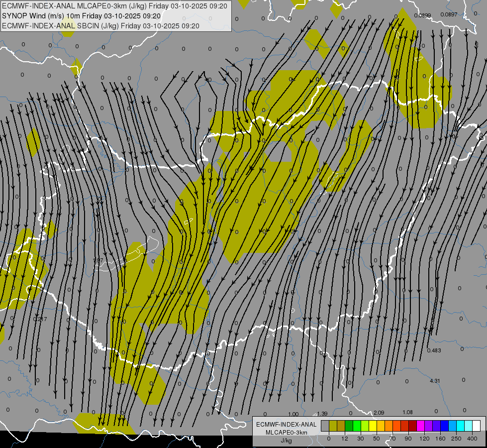Click the legend tick label '250'

click(456, 439)
